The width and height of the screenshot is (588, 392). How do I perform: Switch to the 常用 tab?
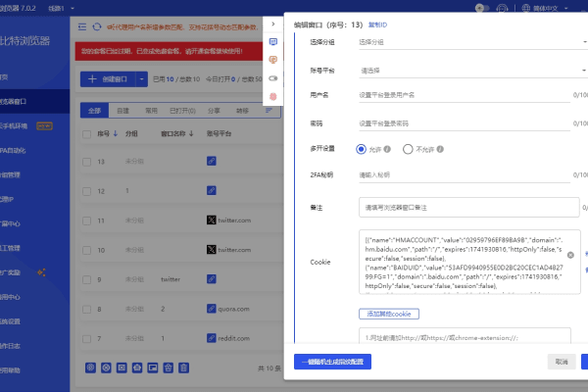pos(151,111)
